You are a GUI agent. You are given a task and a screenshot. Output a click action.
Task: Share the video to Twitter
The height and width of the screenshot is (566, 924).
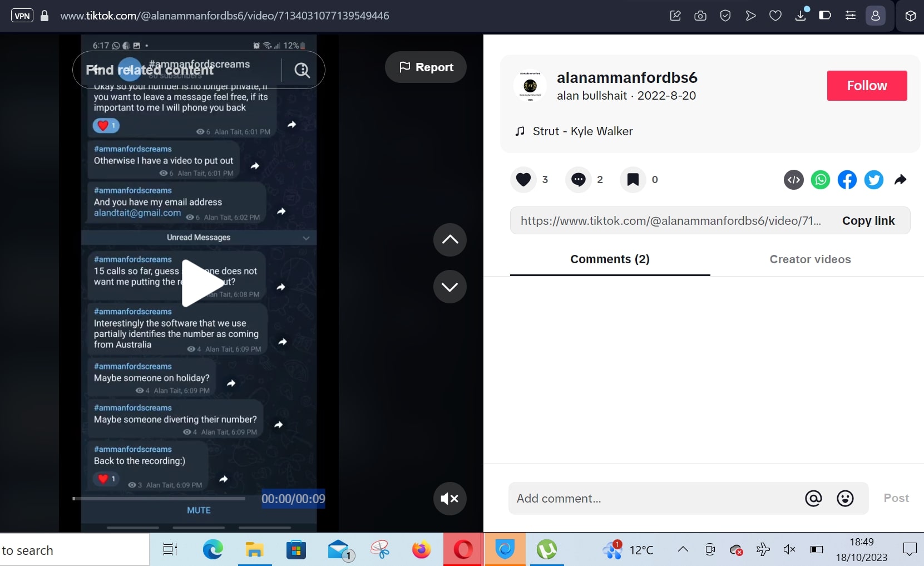click(873, 179)
